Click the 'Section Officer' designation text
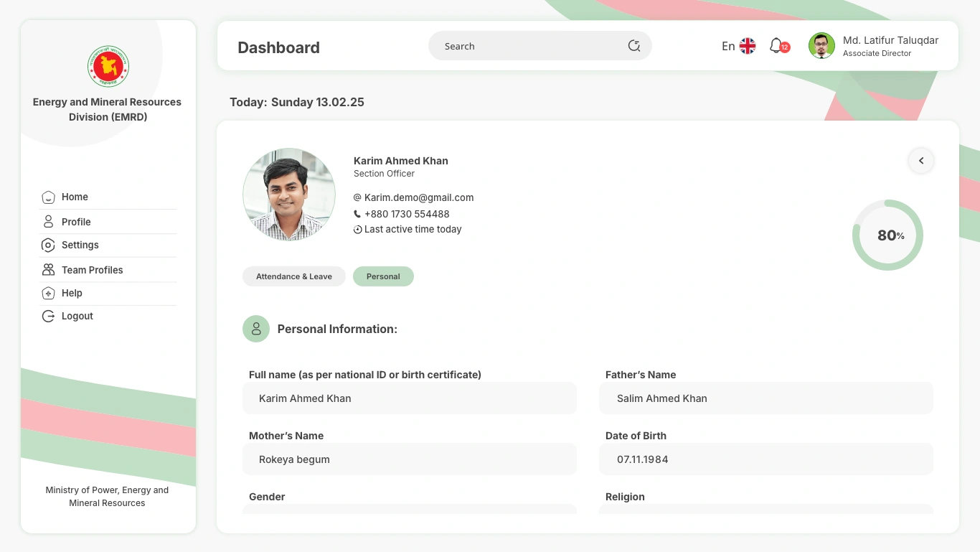 [384, 174]
